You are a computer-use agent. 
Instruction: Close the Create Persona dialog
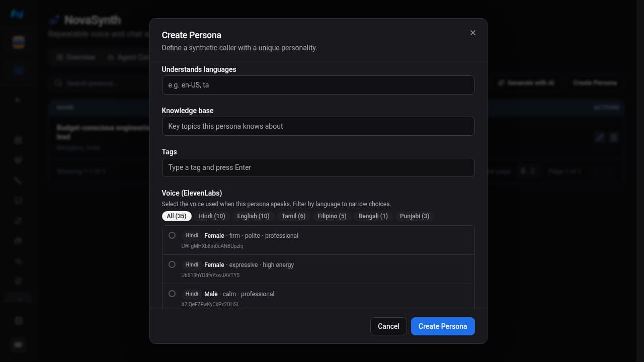(x=472, y=33)
